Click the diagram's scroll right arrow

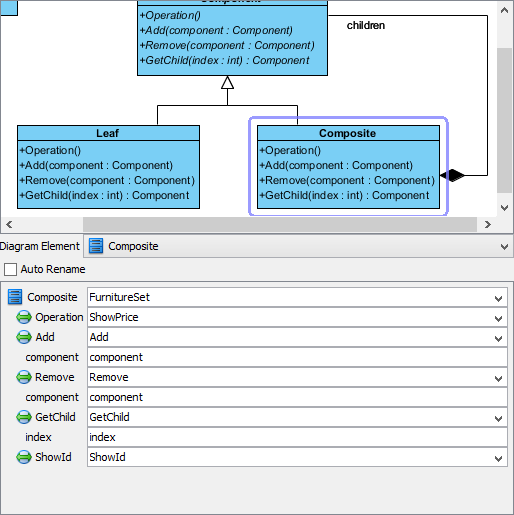488,224
